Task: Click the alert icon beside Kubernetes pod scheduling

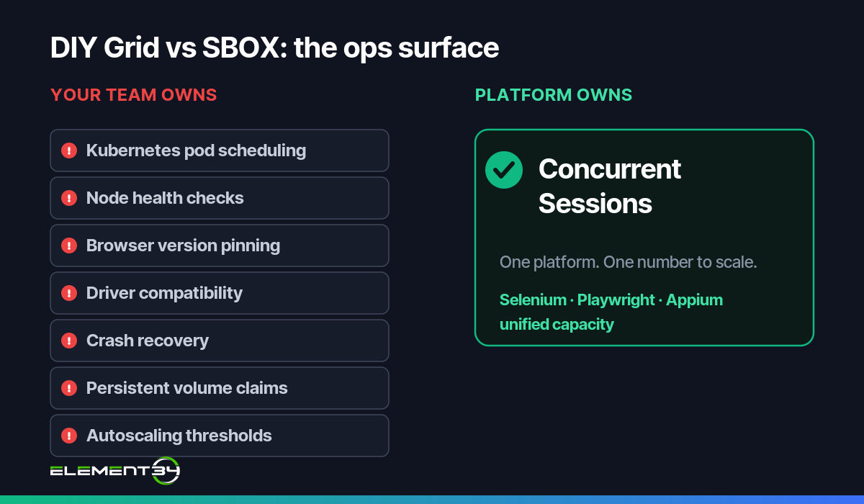Action: 69,150
